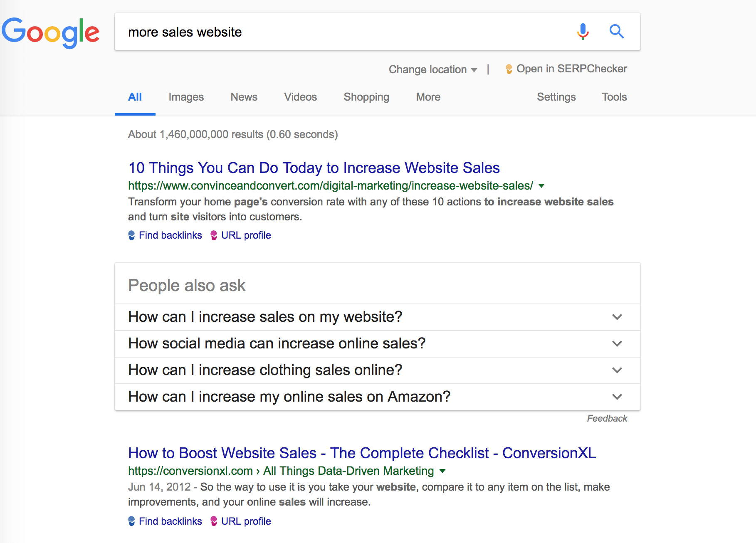The height and width of the screenshot is (543, 756).
Task: Switch to the Videos tab
Action: pos(300,97)
